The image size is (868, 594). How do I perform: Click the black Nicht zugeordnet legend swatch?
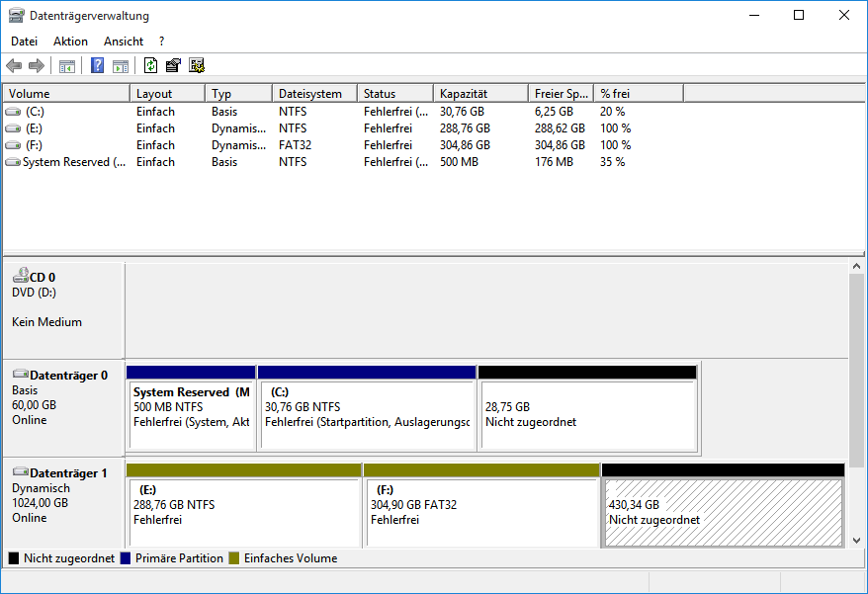(x=14, y=558)
